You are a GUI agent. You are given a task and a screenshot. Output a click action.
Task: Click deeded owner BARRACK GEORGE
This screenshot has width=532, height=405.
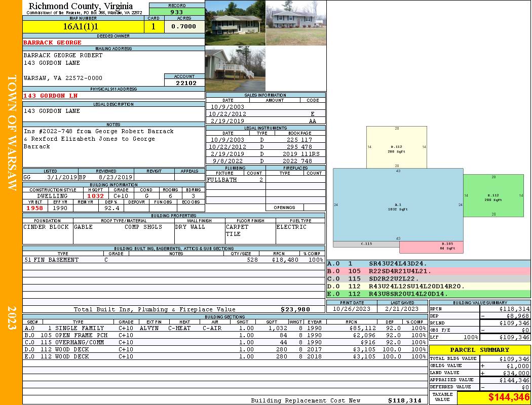[52, 43]
